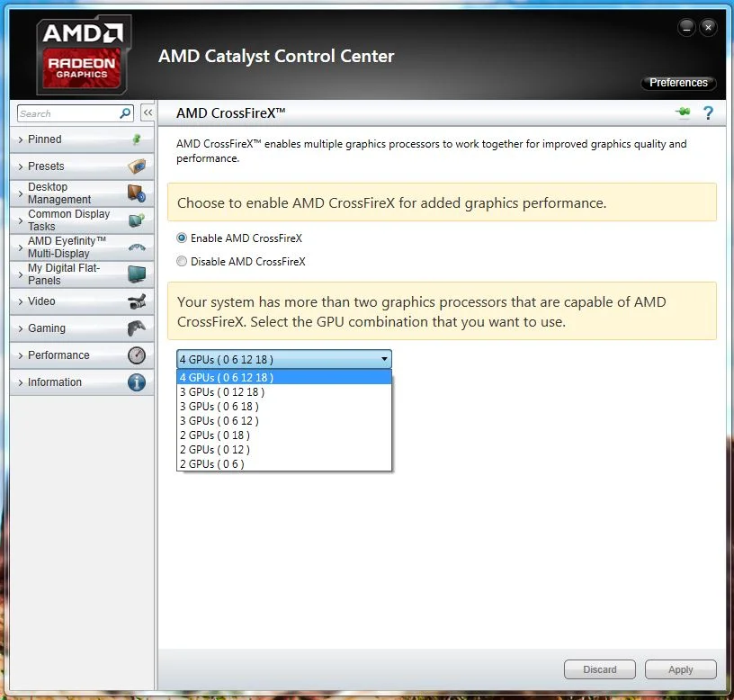Open the Preferences menu button

pos(678,83)
